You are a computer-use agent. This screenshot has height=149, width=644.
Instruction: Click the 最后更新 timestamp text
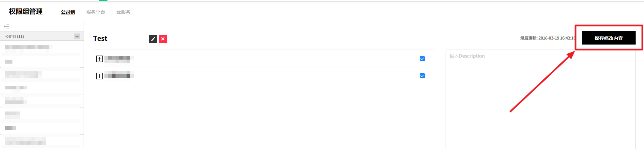548,38
